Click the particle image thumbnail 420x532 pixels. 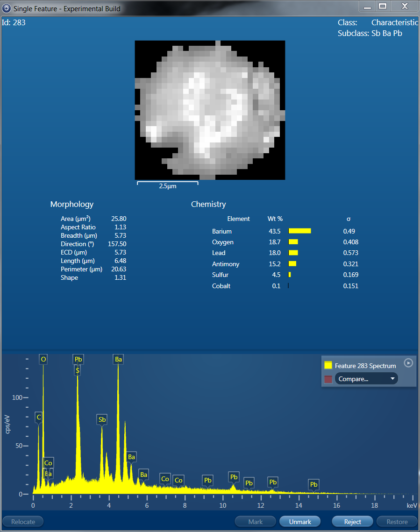pos(210,110)
